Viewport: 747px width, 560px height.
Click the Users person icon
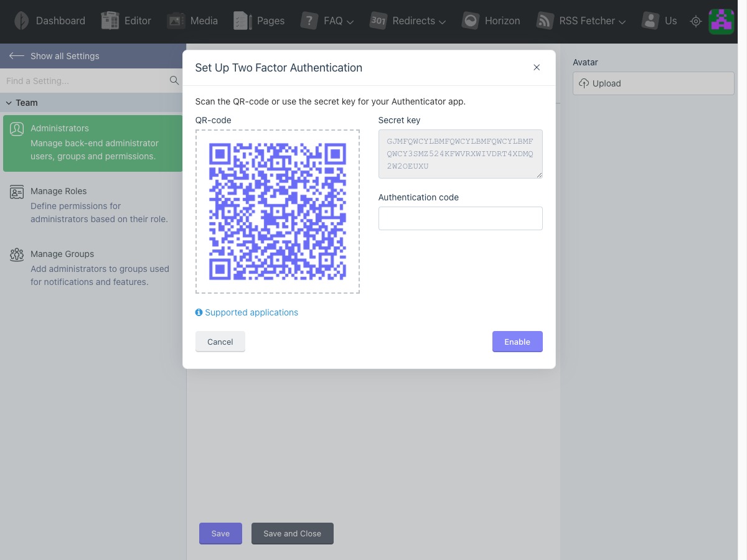[651, 21]
